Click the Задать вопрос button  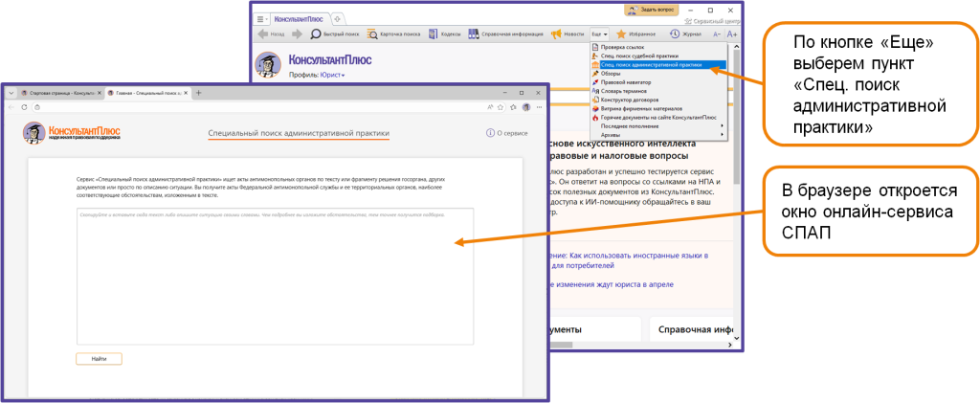(x=650, y=10)
